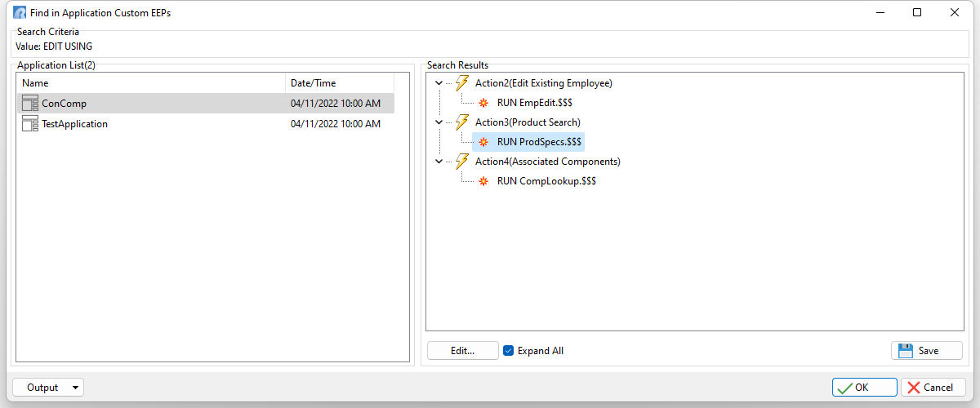The width and height of the screenshot is (980, 408).
Task: Select ConComp in the application list
Action: click(206, 104)
